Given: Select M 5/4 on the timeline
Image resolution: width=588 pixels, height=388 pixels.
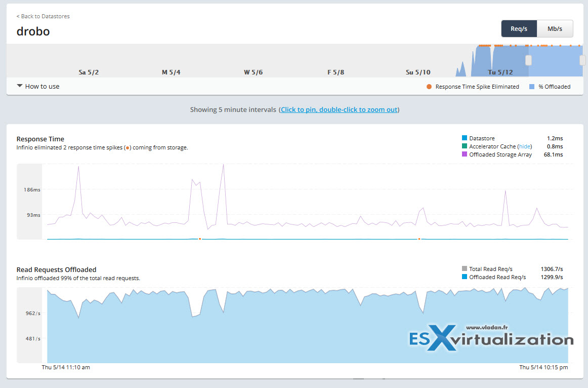Looking at the screenshot, I should point(171,72).
